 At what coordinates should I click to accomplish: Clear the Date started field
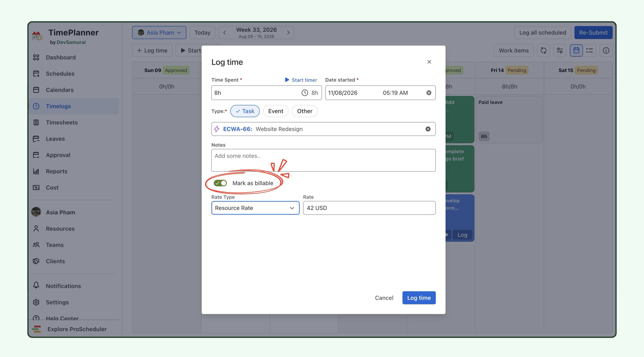(428, 93)
